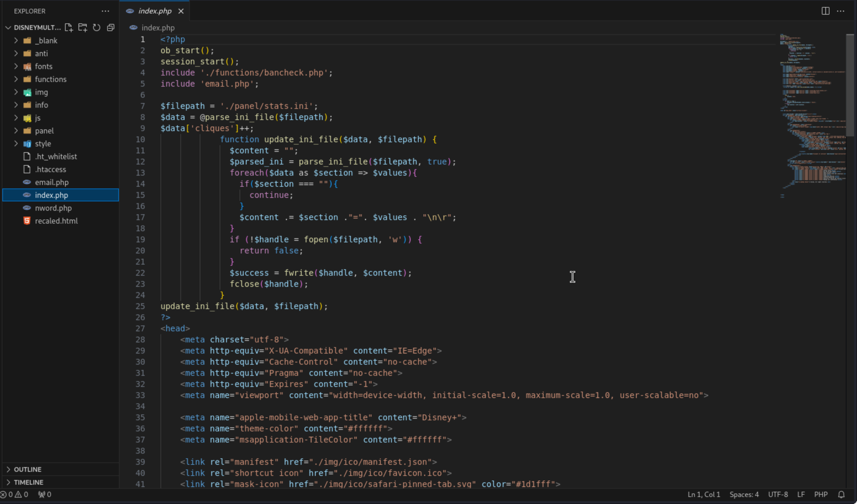Change encoding via UTF-8 status item
The width and height of the screenshot is (857, 504).
tap(778, 494)
